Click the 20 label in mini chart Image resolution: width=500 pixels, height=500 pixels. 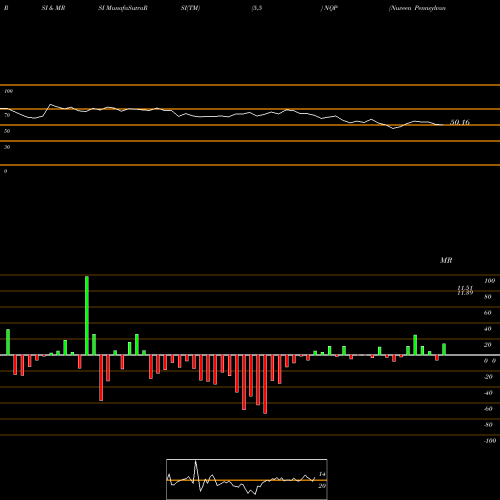pos(322,486)
